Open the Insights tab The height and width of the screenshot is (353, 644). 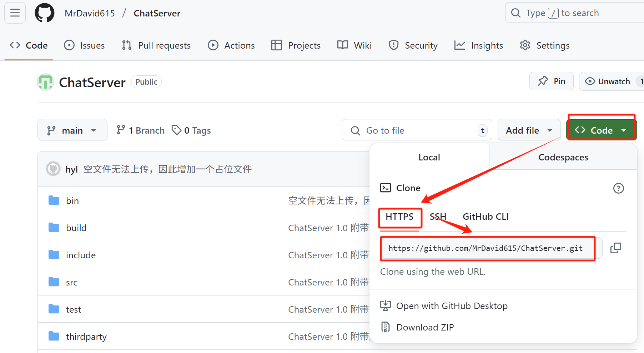[x=479, y=45]
